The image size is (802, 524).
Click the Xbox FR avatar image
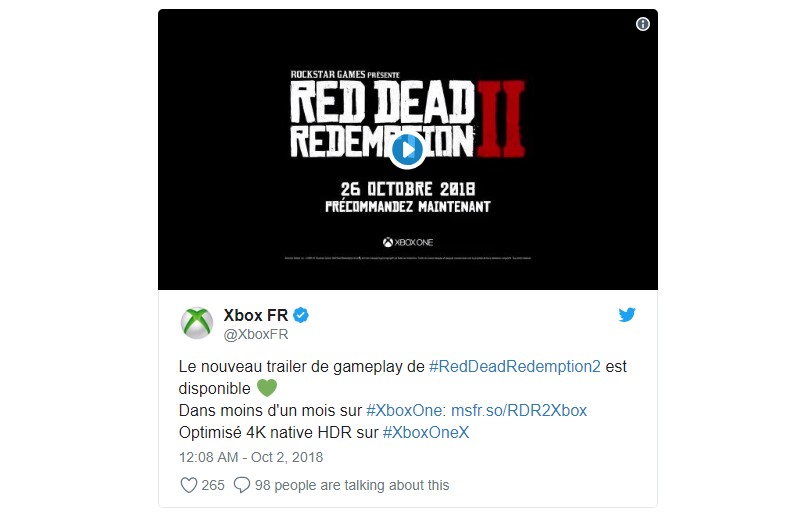pos(196,323)
